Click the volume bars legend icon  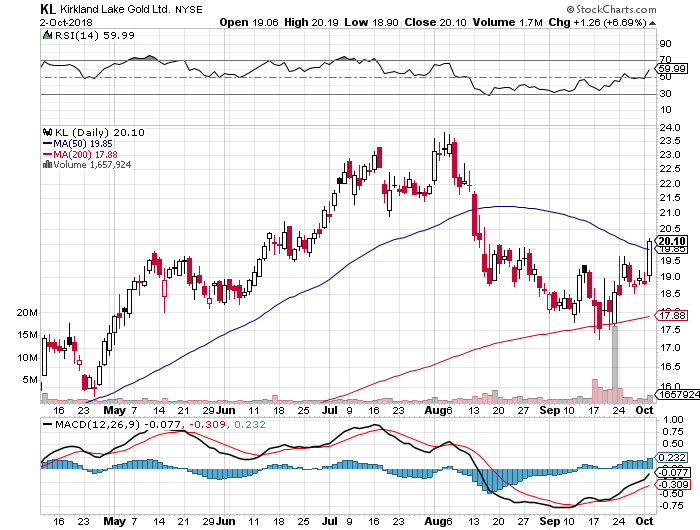[47, 164]
